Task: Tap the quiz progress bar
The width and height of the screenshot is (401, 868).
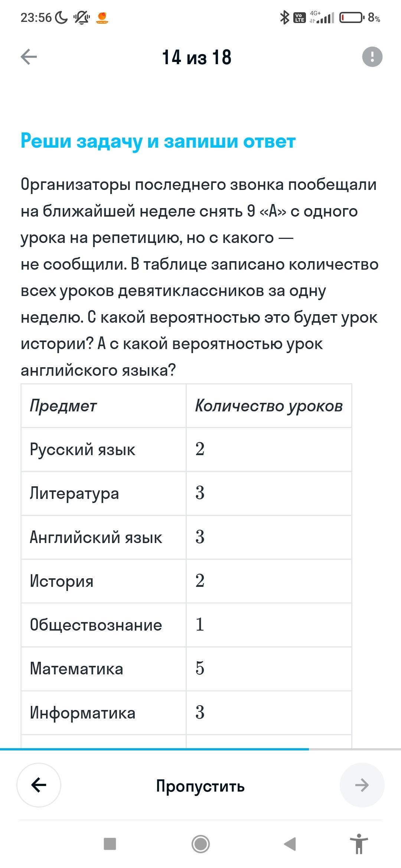Action: 200,749
